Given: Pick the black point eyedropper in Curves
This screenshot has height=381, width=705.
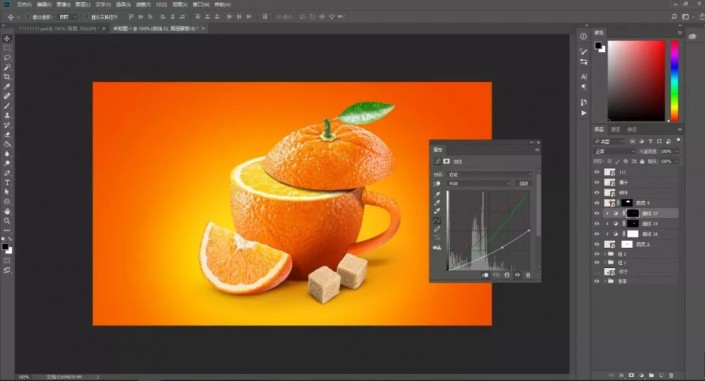Looking at the screenshot, I should tap(437, 194).
